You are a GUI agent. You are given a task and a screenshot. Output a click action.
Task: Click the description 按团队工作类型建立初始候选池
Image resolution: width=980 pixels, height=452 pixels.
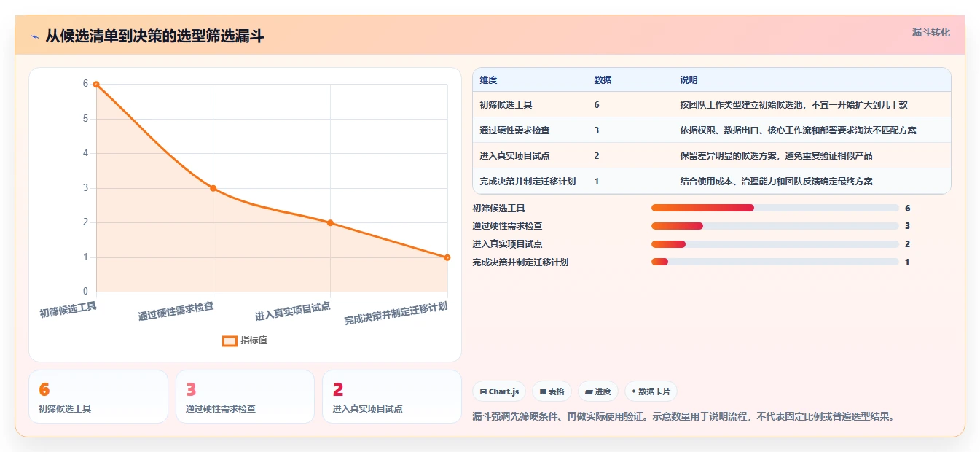click(x=793, y=105)
